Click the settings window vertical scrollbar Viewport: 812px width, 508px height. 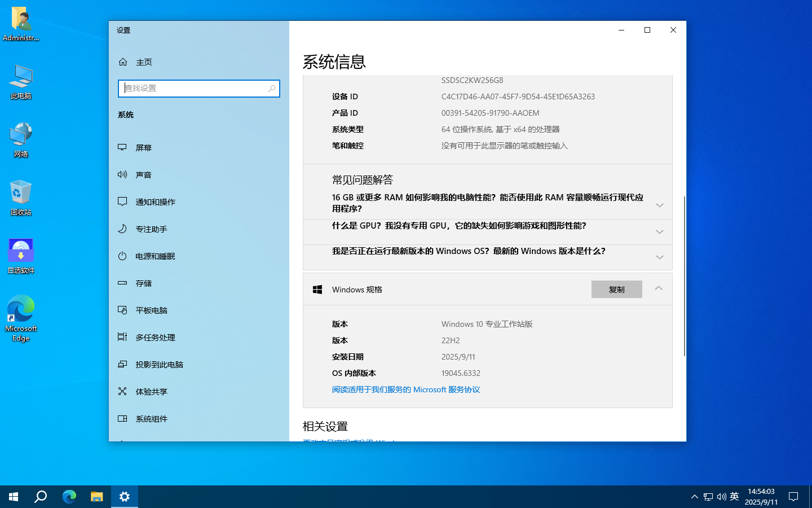(684, 275)
